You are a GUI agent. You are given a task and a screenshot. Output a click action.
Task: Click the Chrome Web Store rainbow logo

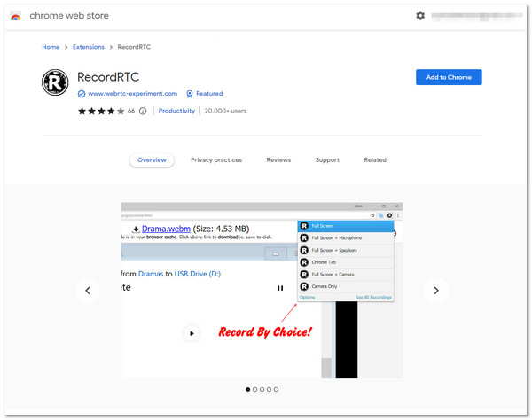click(16, 16)
